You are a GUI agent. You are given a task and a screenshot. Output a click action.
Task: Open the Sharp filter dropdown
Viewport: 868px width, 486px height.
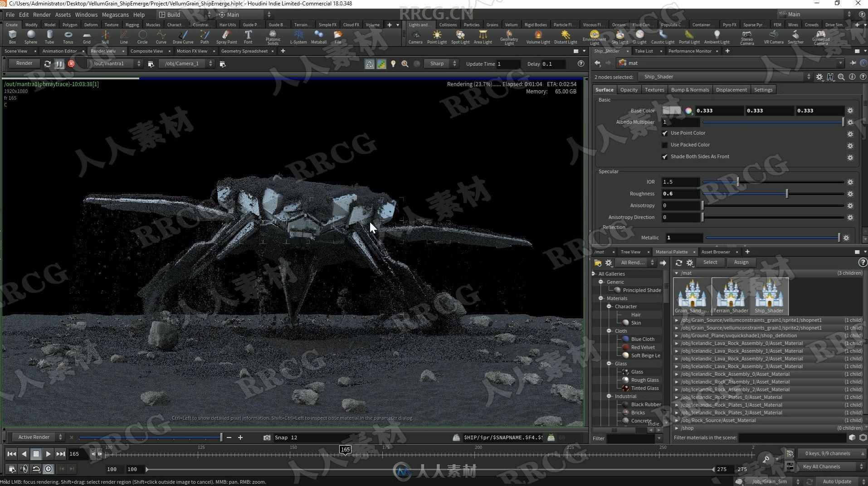click(441, 64)
